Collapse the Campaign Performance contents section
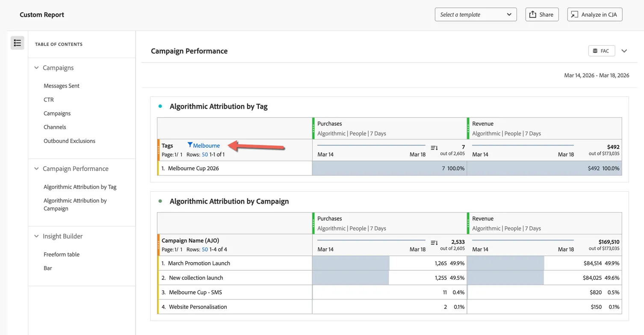This screenshot has height=335, width=644. 36,169
